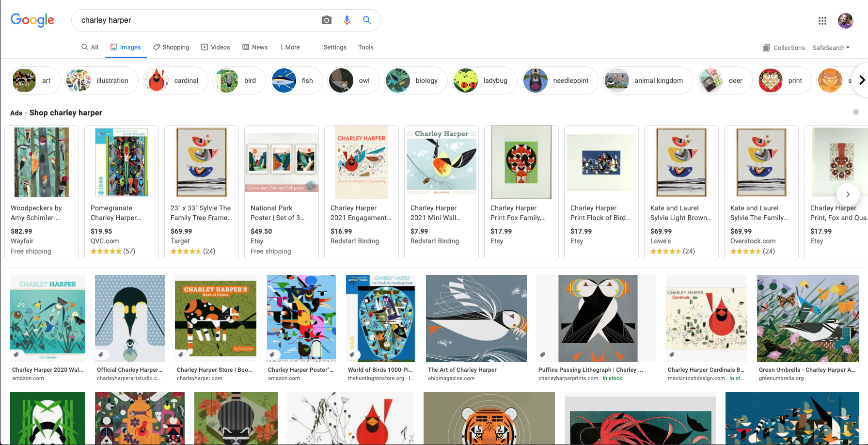The image size is (868, 445).
Task: Open the tiger face image result
Action: [489, 418]
